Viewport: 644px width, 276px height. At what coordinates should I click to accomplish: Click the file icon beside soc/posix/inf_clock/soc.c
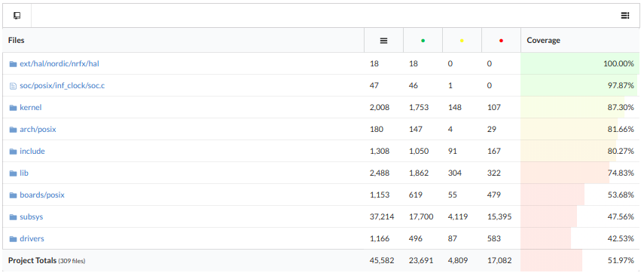coord(13,86)
